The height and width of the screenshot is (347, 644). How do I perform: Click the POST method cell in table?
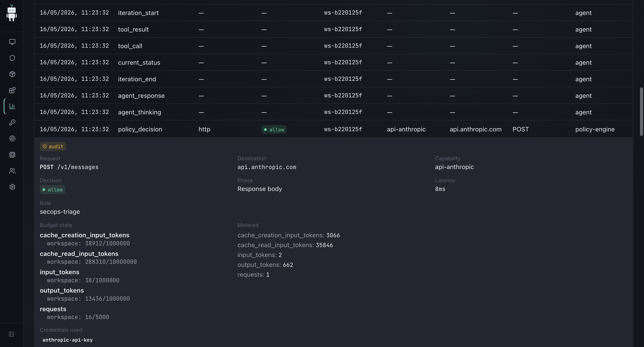pyautogui.click(x=521, y=129)
